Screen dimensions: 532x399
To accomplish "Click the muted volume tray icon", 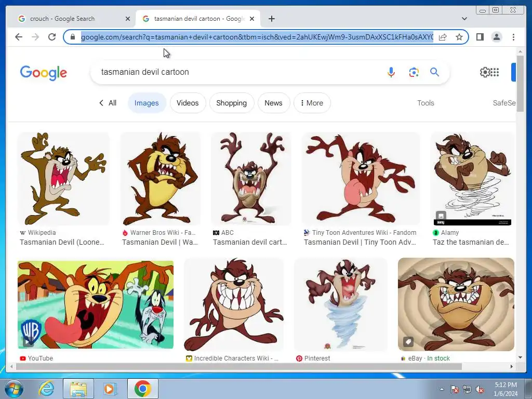I will point(480,389).
